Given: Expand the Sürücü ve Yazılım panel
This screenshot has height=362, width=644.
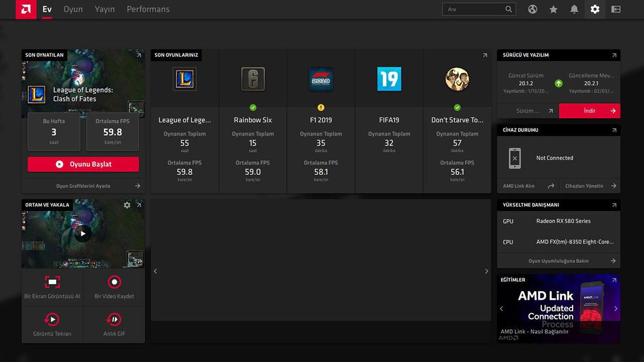Looking at the screenshot, I should [614, 55].
